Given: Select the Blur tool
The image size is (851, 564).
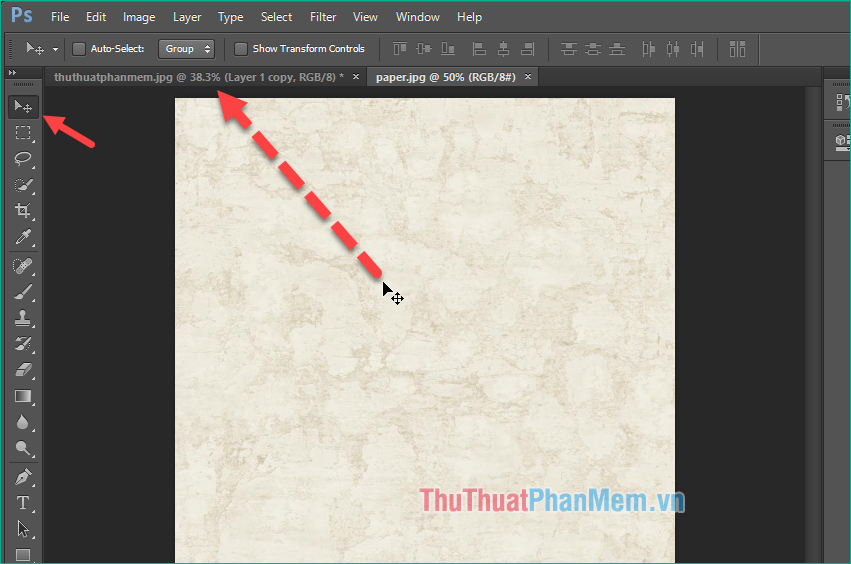Looking at the screenshot, I should click(x=23, y=422).
